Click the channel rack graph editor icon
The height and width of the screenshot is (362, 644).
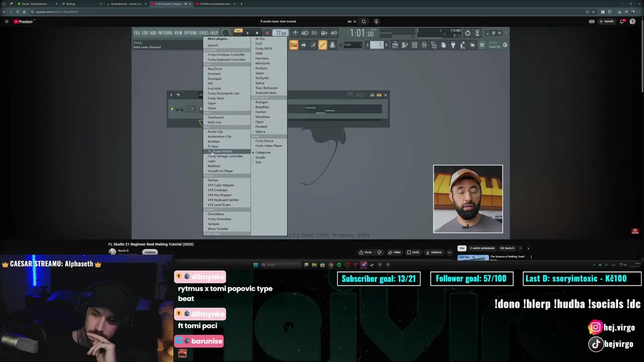(x=372, y=95)
